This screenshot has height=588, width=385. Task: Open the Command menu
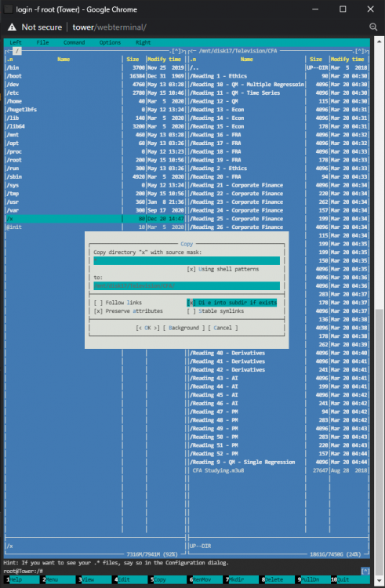point(74,42)
